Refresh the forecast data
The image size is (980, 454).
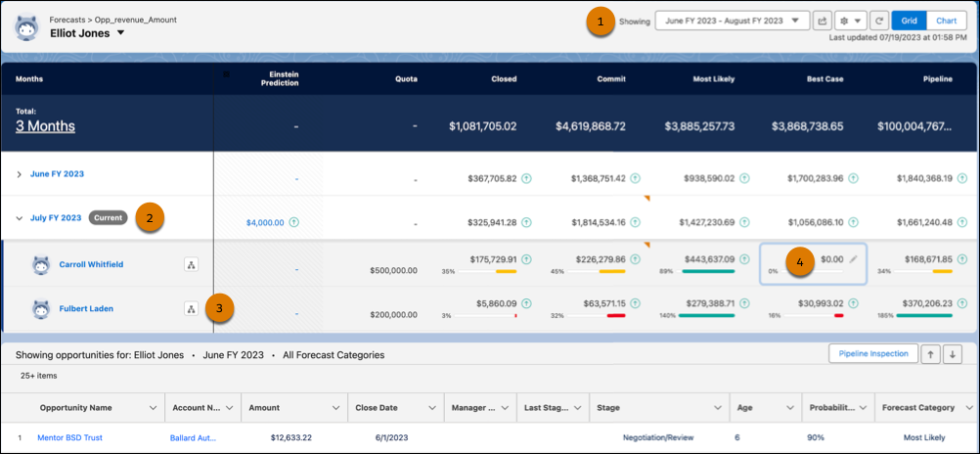(879, 20)
